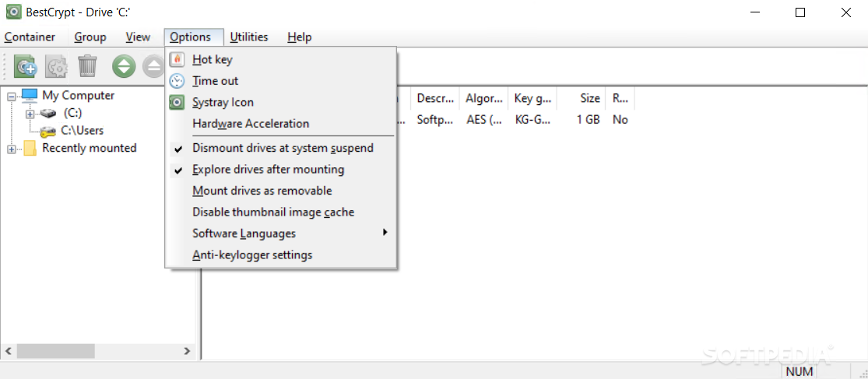Open the Help menu
Screen dimensions: 868x379
pos(300,37)
